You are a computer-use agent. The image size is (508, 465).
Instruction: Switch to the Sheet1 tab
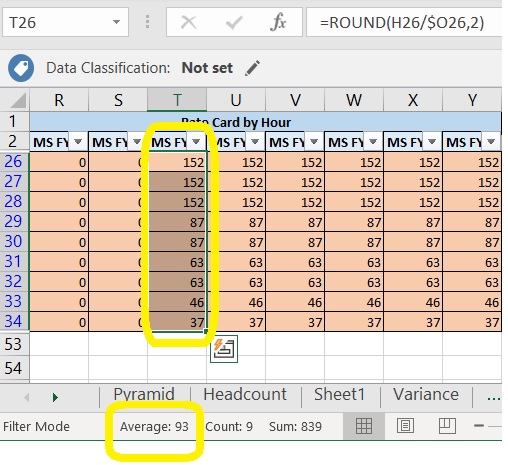pos(340,395)
